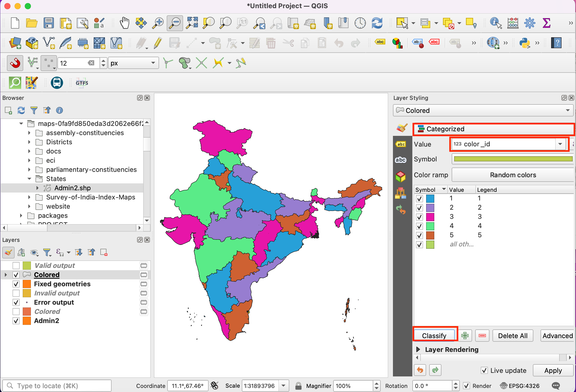Image resolution: width=576 pixels, height=392 pixels.
Task: Toggle the Live update checkbox
Action: click(x=484, y=370)
